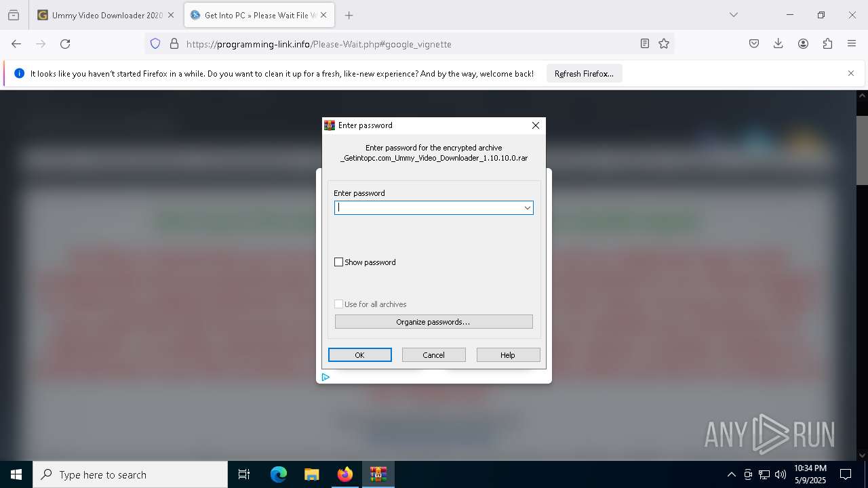Click the taskbar search box
The image size is (868, 488).
tap(130, 474)
